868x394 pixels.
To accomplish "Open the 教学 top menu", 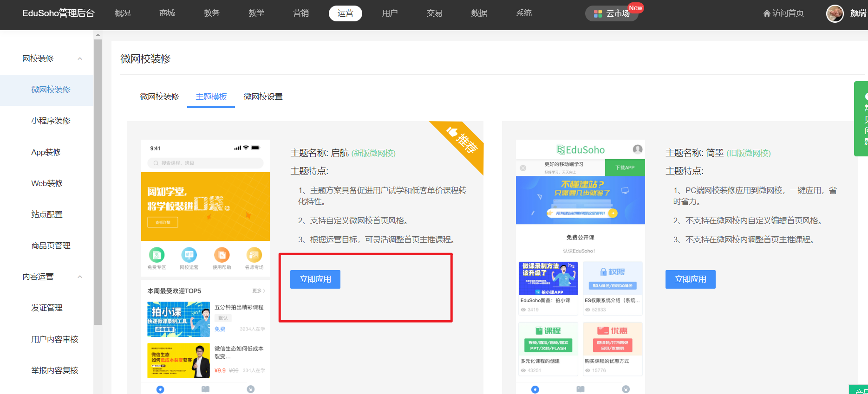I will [x=256, y=13].
